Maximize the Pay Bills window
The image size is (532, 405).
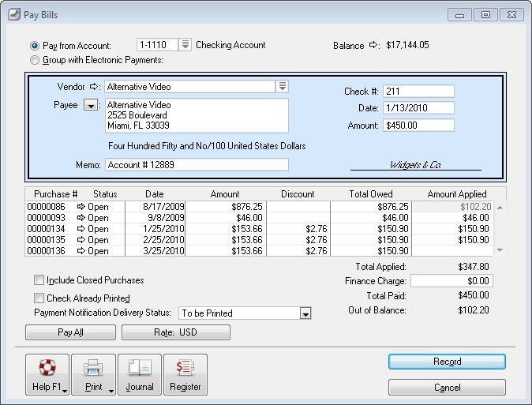tap(486, 15)
